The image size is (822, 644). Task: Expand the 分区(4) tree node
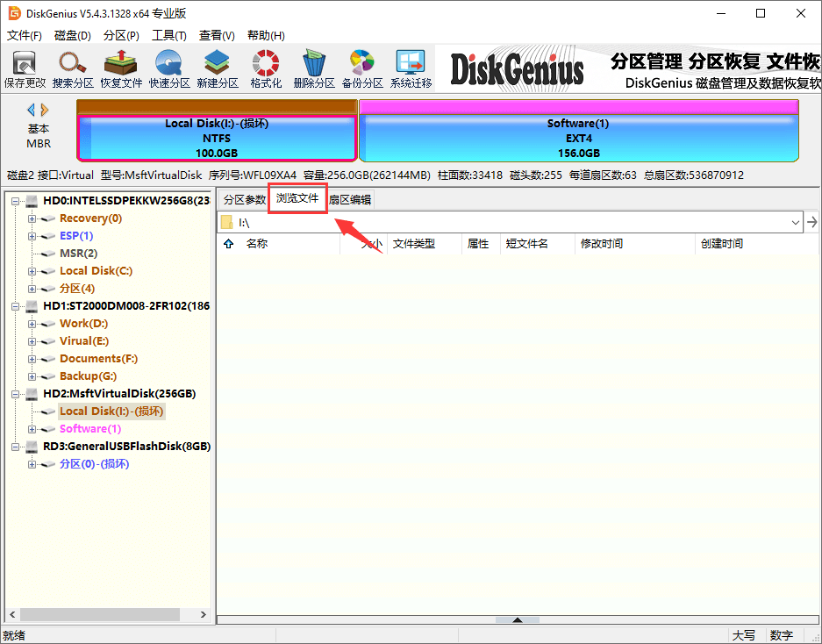32,289
